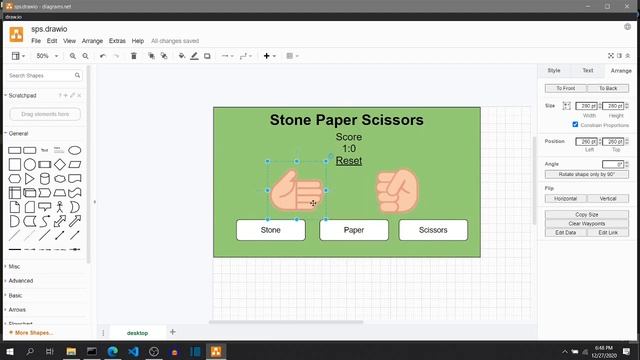640x360 pixels.
Task: Collapse the toolbar with up arrows icon
Action: coord(628,56)
